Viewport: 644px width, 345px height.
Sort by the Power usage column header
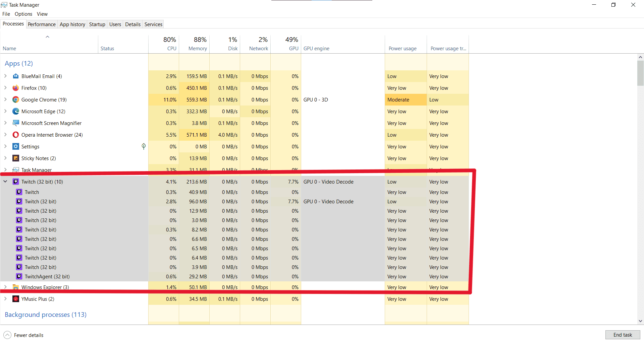406,44
